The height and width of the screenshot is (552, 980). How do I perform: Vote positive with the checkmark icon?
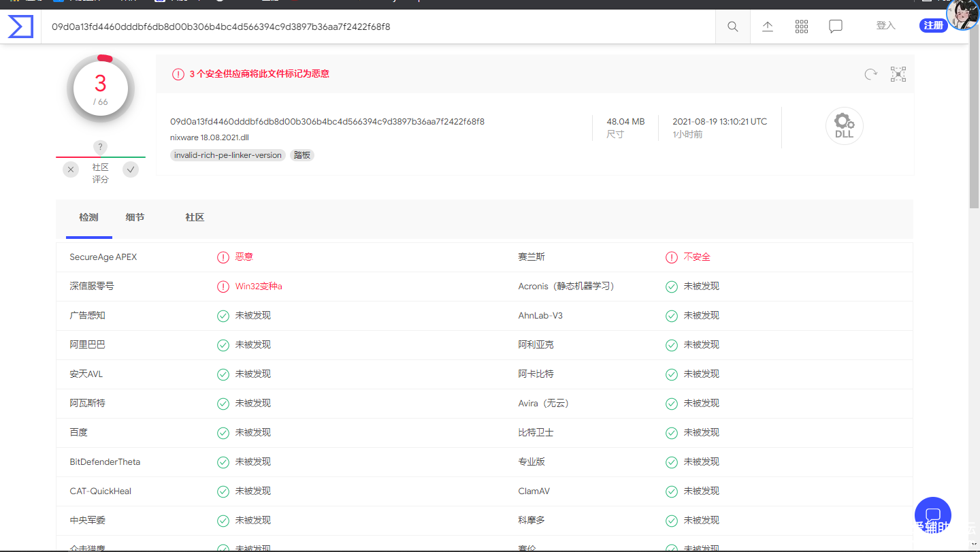(131, 169)
